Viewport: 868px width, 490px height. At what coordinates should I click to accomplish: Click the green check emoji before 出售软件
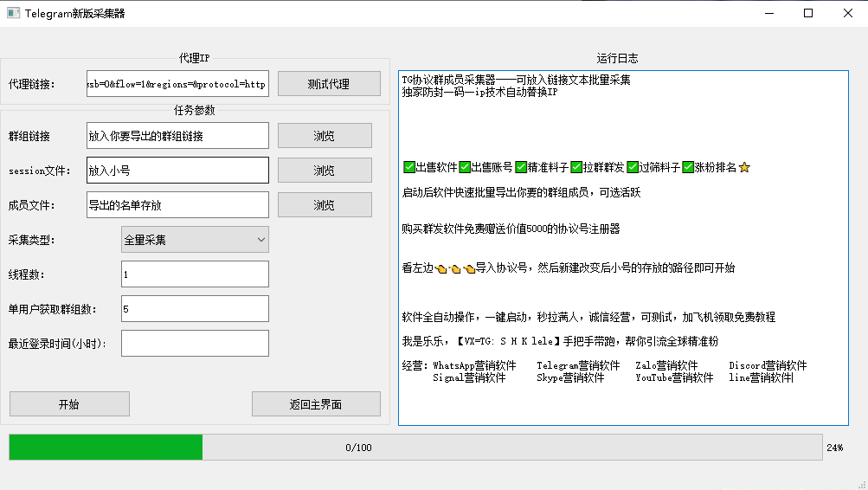[409, 167]
